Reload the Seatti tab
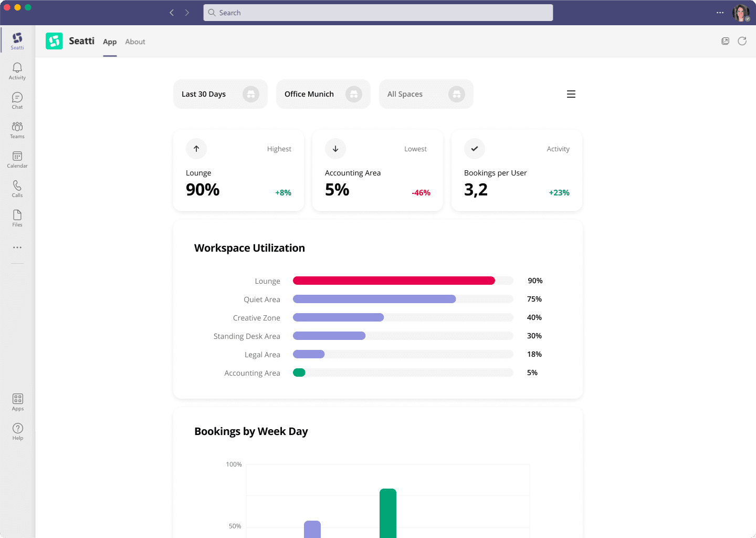This screenshot has width=756, height=538. point(742,41)
